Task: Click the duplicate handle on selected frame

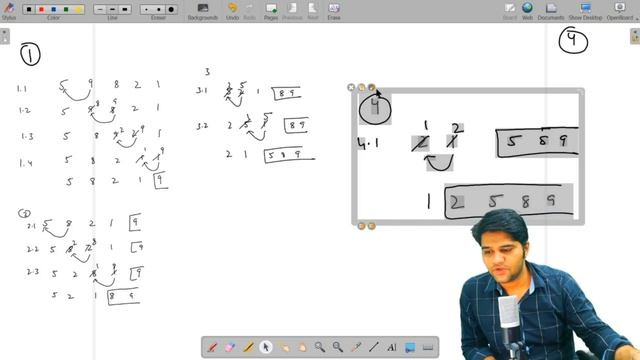Action: 361,87
